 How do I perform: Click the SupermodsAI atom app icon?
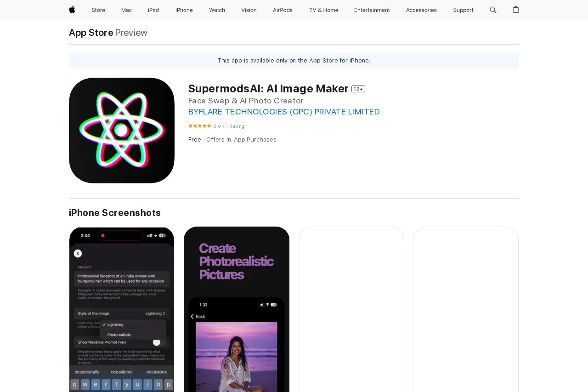[122, 131]
